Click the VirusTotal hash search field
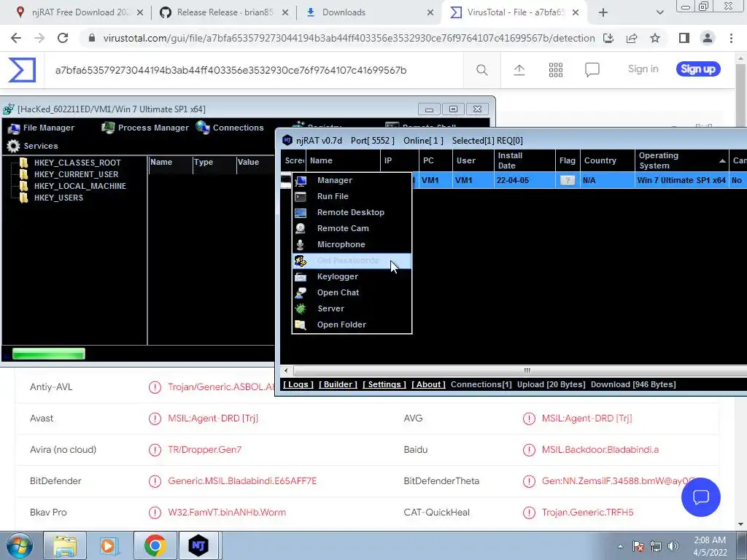This screenshot has height=560, width=747. pos(255,71)
